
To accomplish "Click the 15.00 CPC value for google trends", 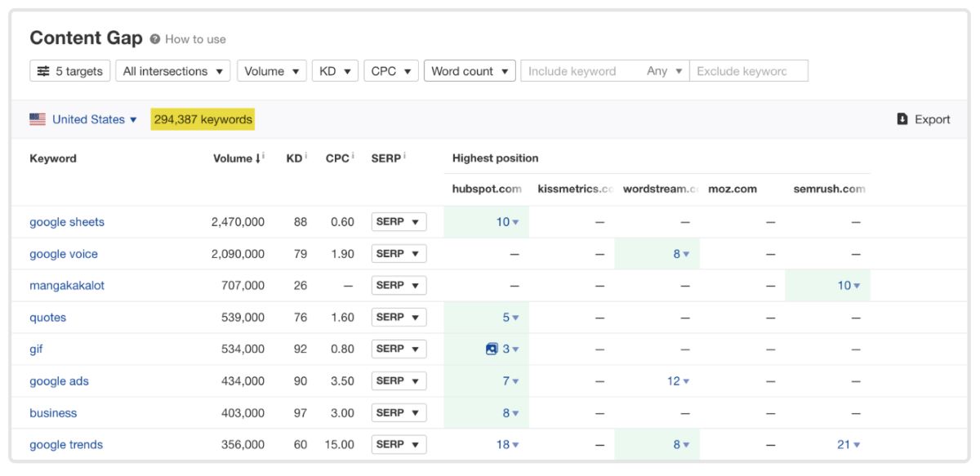I will [339, 445].
